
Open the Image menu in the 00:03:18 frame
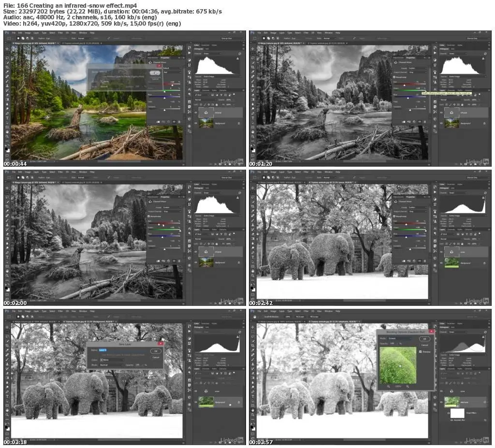28,311
